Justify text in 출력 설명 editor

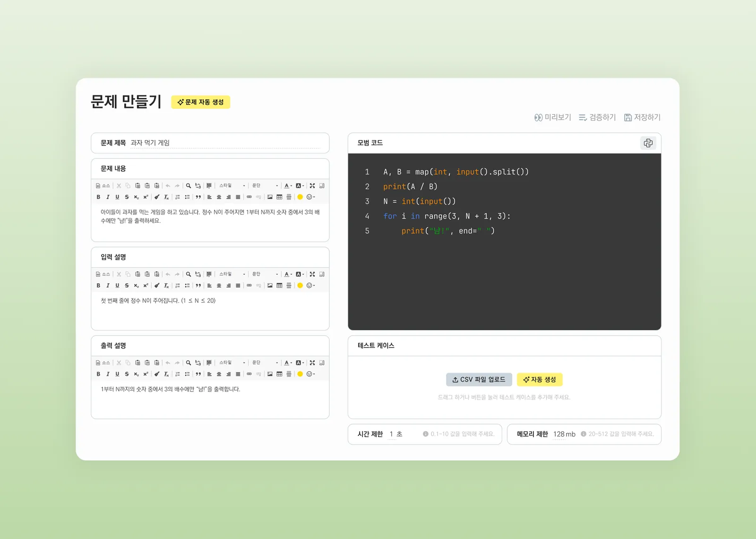click(238, 374)
